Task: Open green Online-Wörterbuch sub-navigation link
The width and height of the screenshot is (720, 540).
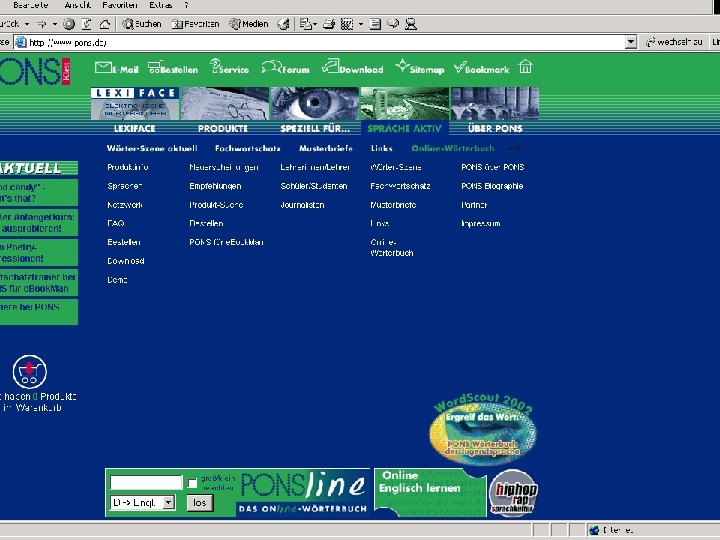Action: 453,148
